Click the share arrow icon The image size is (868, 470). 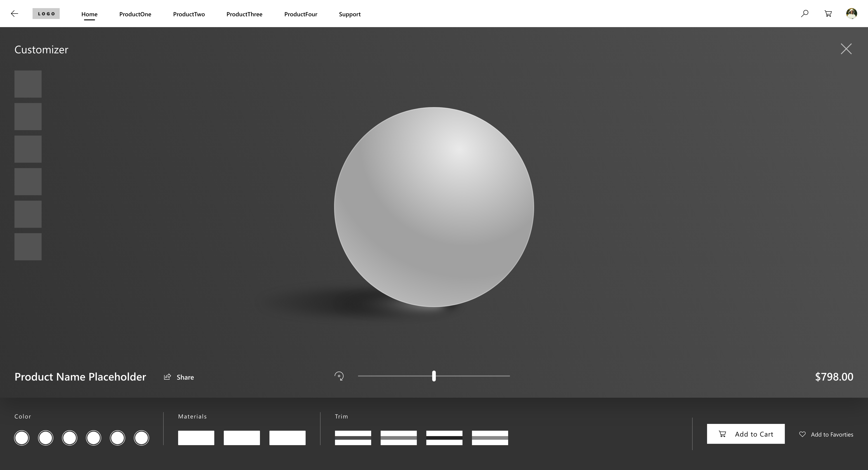pyautogui.click(x=167, y=377)
